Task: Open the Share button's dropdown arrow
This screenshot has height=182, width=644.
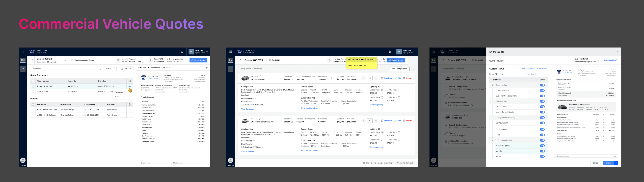Action: (616, 163)
